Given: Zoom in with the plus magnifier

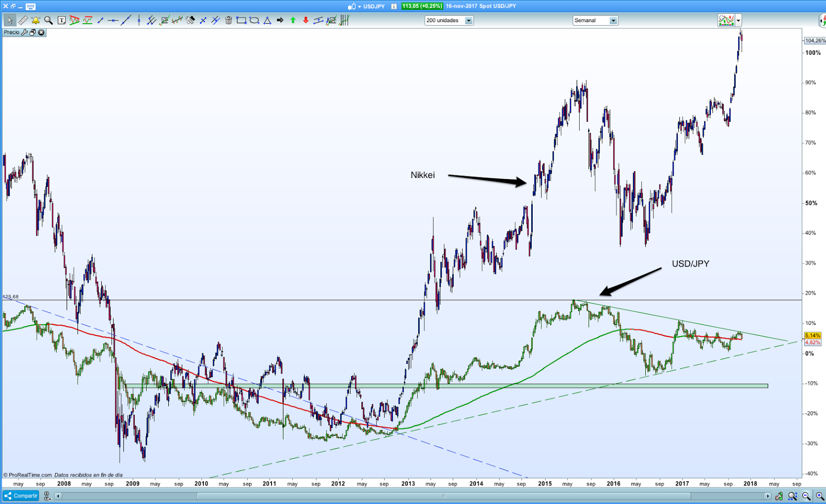Looking at the screenshot, I should [820, 496].
